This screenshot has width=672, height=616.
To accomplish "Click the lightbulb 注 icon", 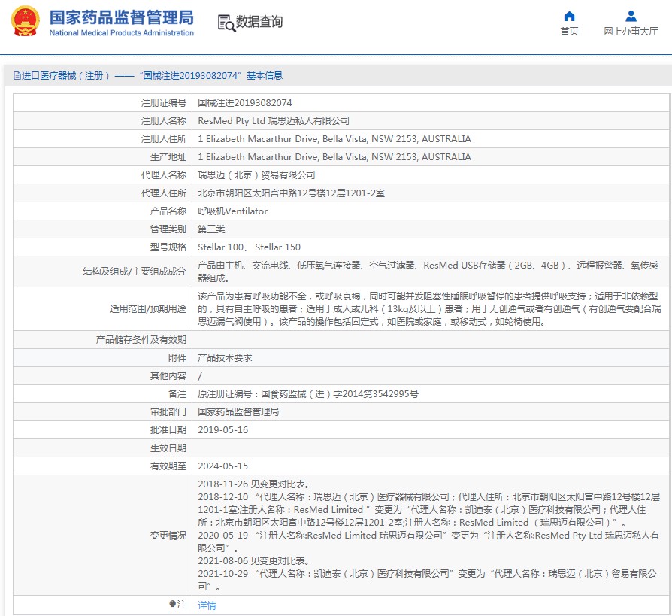I will tap(172, 605).
